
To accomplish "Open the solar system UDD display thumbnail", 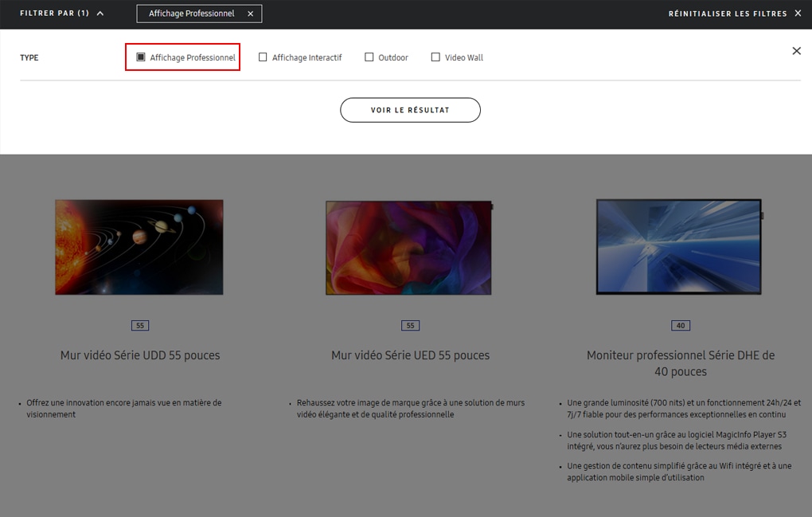I will (139, 247).
